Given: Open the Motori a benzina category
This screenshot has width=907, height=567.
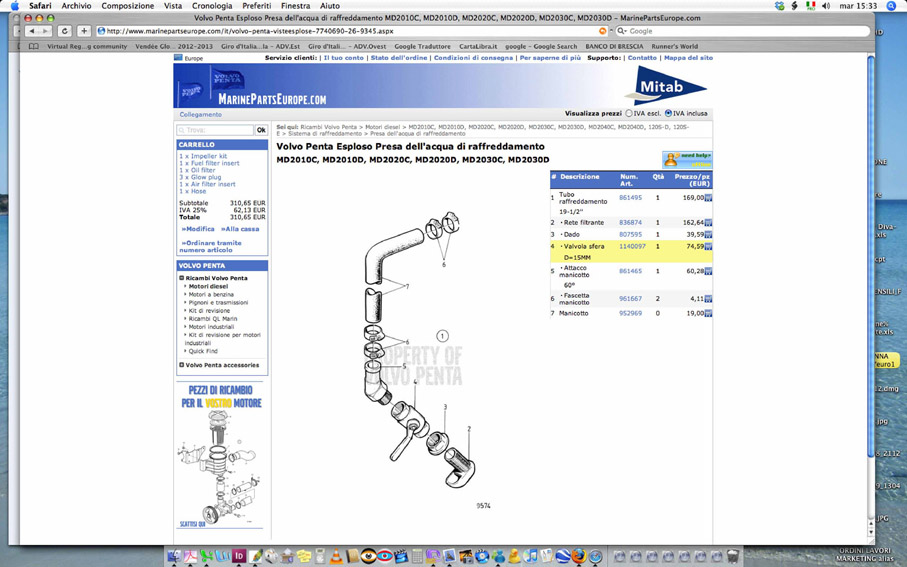Looking at the screenshot, I should tap(211, 294).
